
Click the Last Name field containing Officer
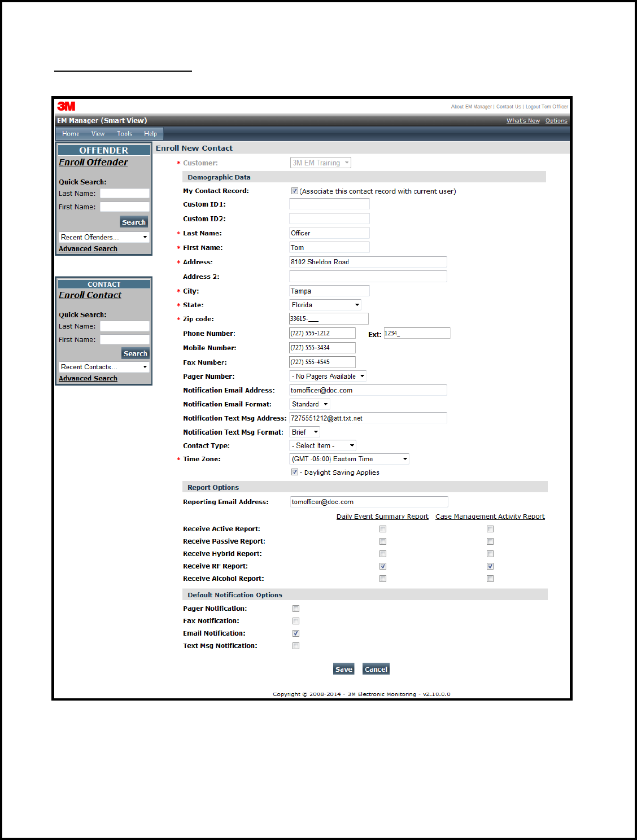(x=329, y=233)
